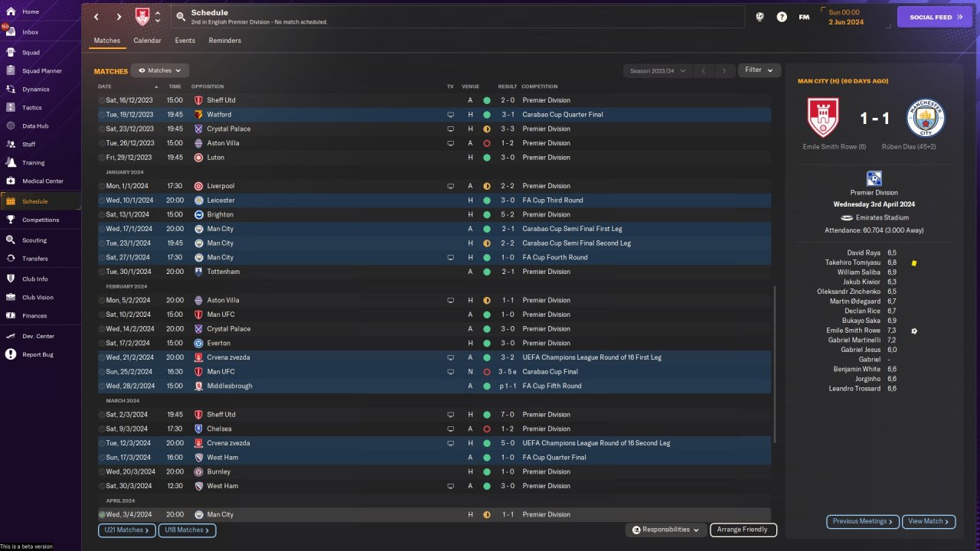Click the View Match button
Viewport: 980px width, 551px height.
coord(929,521)
